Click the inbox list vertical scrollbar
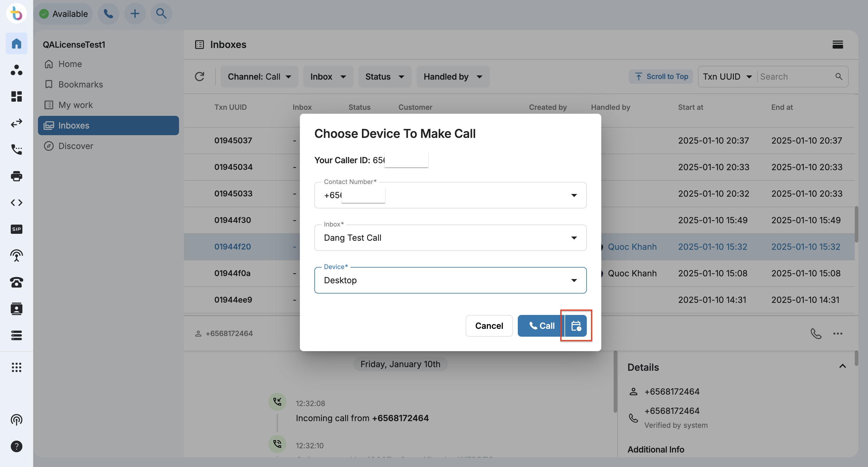The image size is (868, 467). [856, 224]
